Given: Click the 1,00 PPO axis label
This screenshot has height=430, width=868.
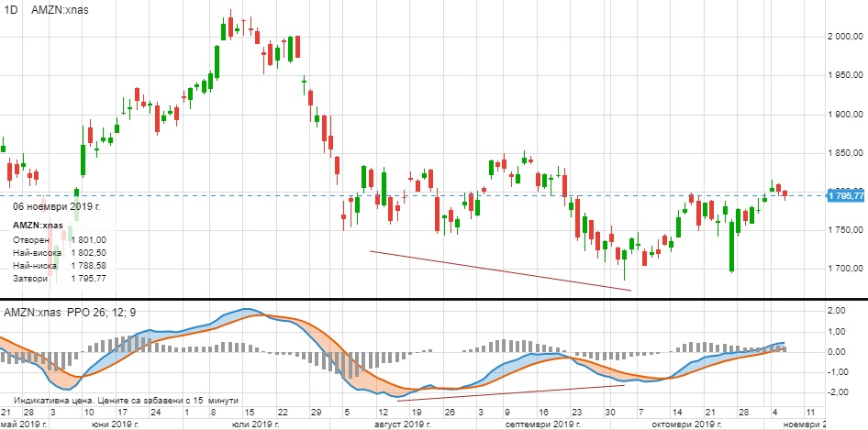Looking at the screenshot, I should tap(837, 332).
